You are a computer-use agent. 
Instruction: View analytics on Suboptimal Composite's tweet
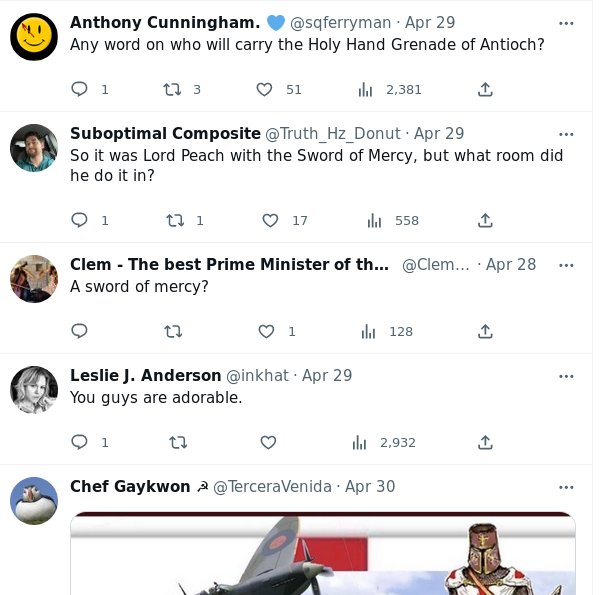click(x=375, y=220)
